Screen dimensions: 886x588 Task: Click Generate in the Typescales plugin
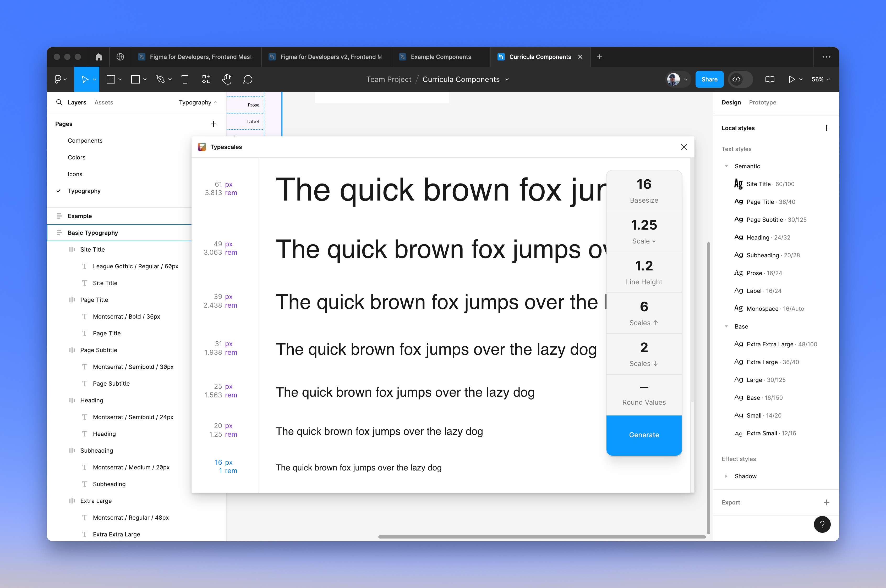(644, 435)
